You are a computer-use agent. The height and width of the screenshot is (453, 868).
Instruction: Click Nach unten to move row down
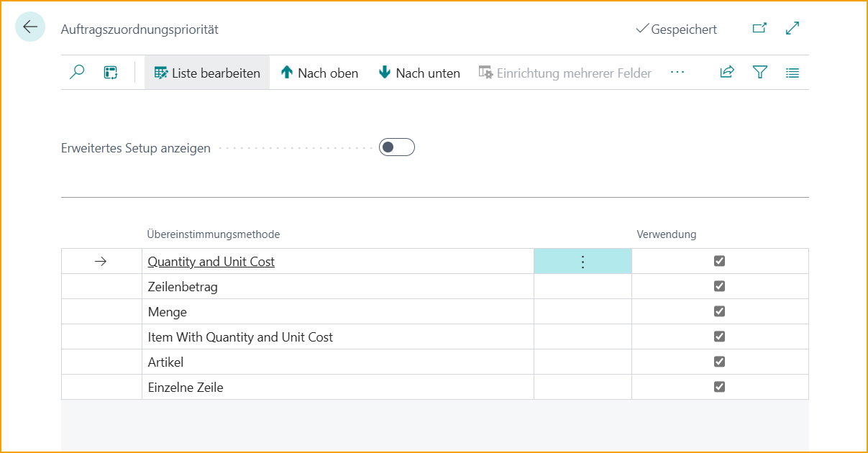(x=419, y=73)
